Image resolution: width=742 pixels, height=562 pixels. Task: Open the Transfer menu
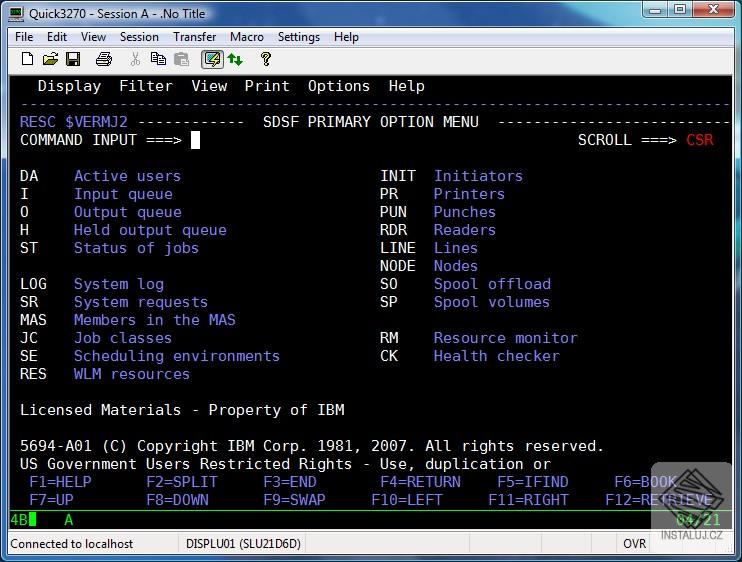[x=194, y=37]
